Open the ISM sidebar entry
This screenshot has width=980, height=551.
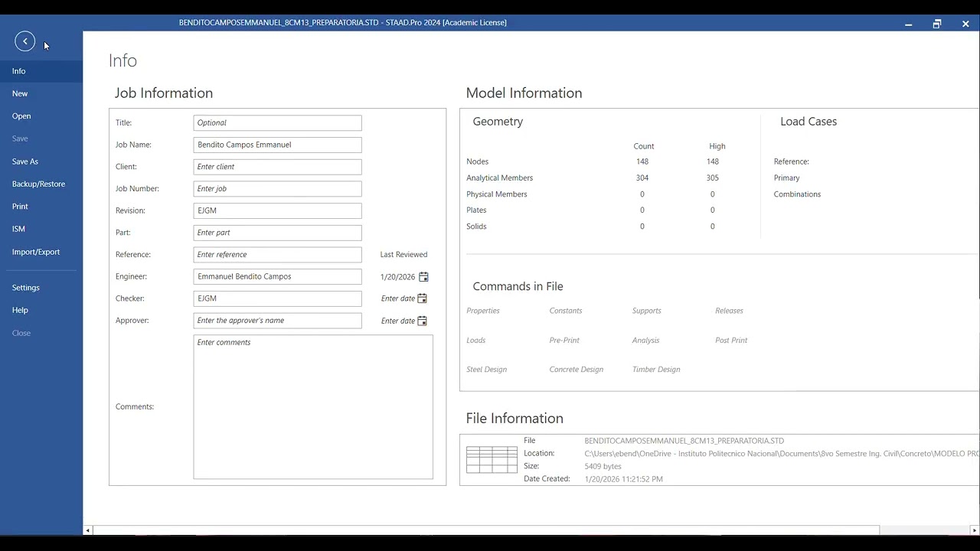coord(41,229)
